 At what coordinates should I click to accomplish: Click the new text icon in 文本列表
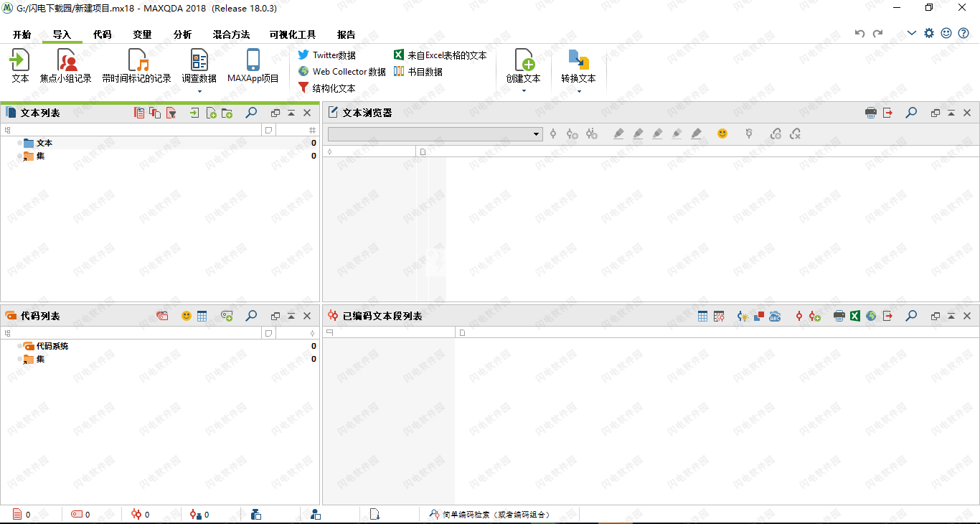(x=211, y=113)
